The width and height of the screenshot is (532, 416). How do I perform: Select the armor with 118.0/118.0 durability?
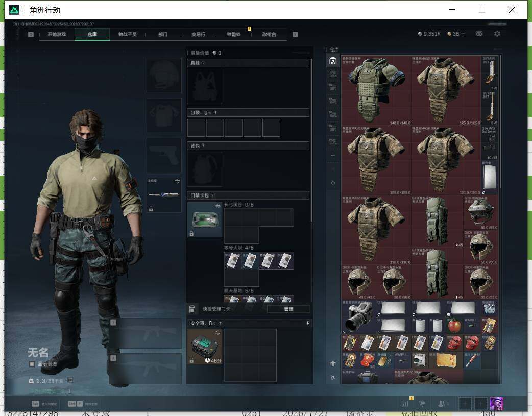(376, 230)
